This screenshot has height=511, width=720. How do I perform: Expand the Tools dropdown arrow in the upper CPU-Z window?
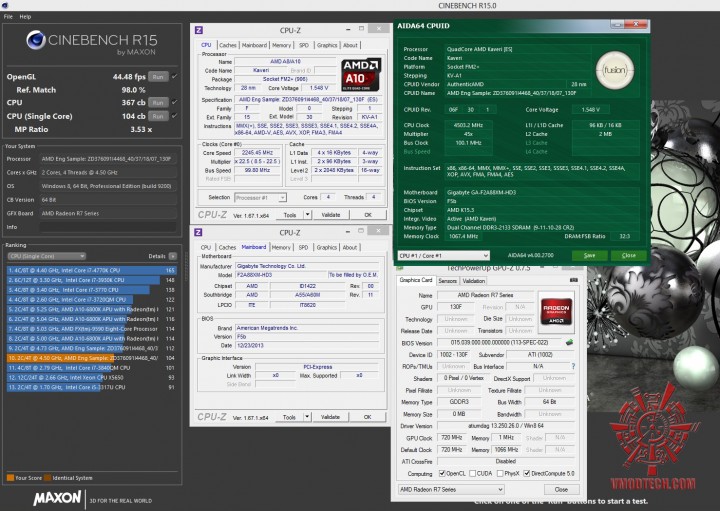tap(307, 215)
